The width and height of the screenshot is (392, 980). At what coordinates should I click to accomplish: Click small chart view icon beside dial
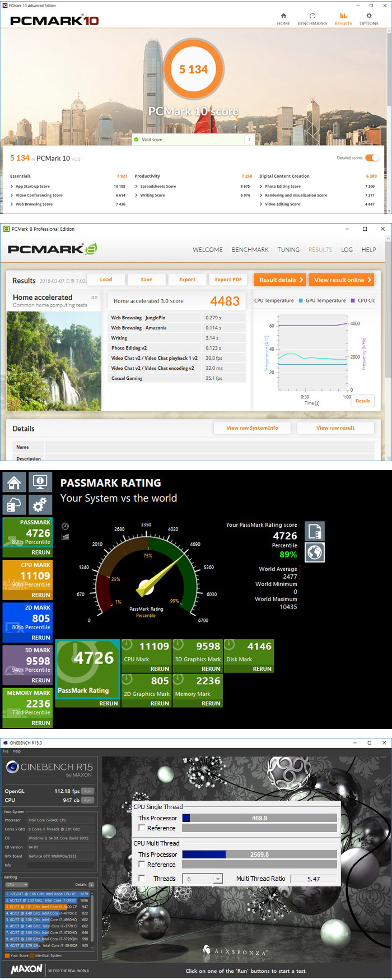pos(65,536)
